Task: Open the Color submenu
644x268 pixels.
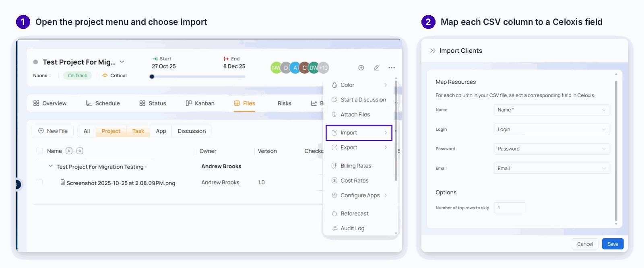Action: pyautogui.click(x=359, y=85)
